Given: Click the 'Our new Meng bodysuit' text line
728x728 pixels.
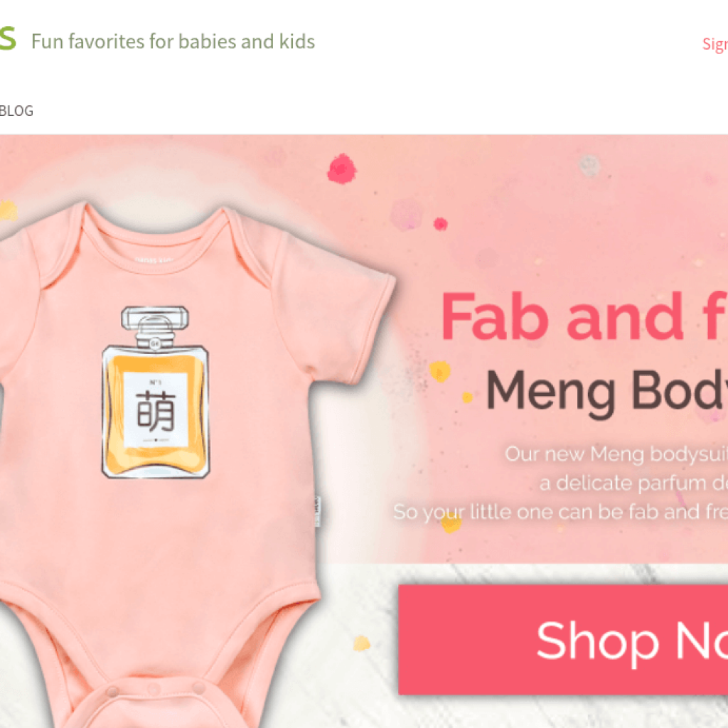Looking at the screenshot, I should click(616, 454).
